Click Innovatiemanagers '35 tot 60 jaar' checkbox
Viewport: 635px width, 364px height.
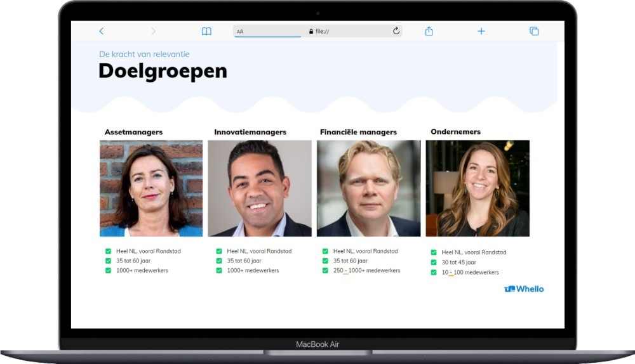[x=219, y=261]
